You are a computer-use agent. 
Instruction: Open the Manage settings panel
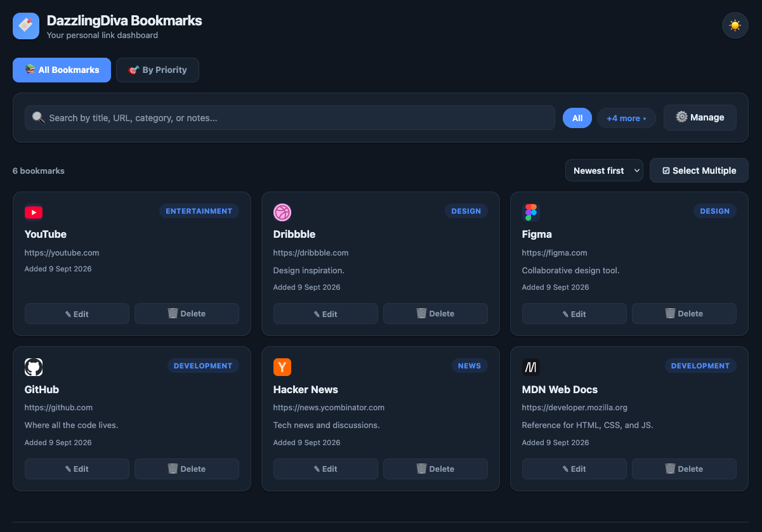click(700, 117)
